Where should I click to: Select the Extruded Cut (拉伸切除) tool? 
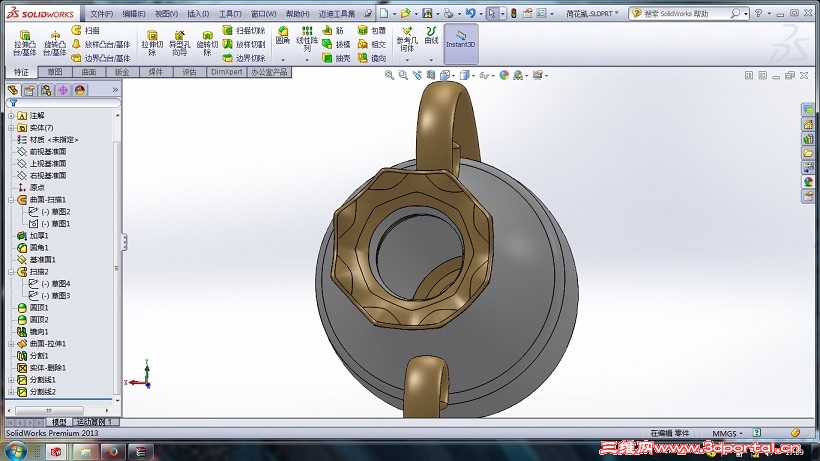(x=152, y=43)
